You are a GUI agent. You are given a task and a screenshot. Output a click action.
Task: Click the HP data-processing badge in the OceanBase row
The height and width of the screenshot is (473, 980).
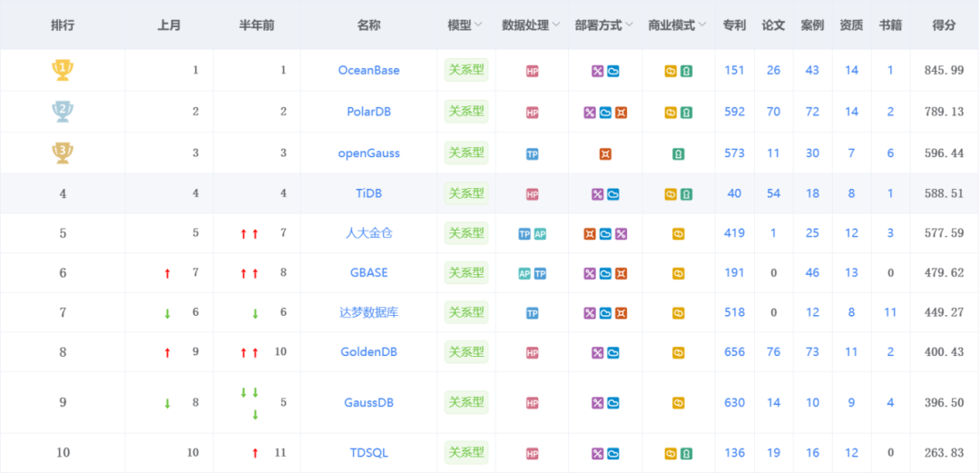tap(532, 72)
